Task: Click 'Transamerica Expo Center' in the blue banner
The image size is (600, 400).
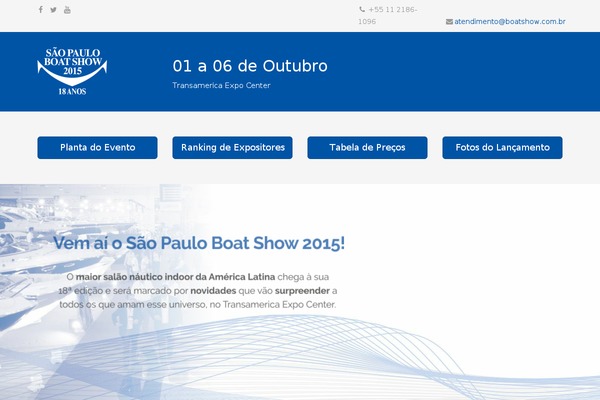Action: (221, 85)
